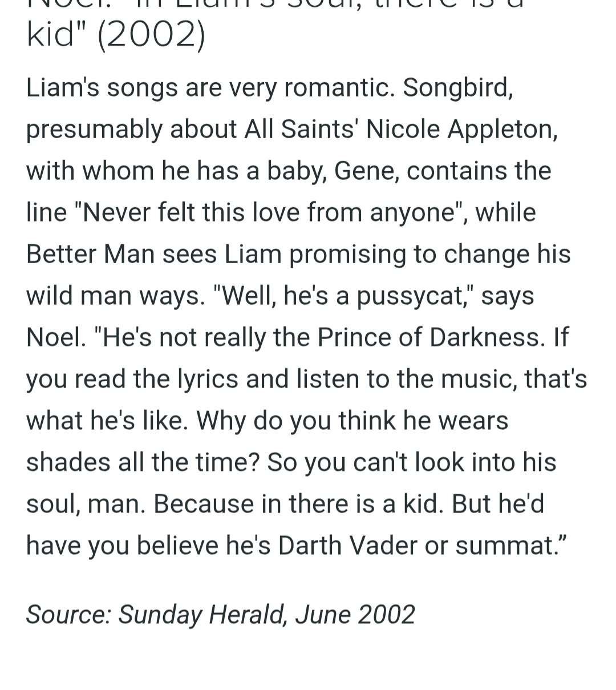Image resolution: width=616 pixels, height=690 pixels.
Task: Click the name 'Darth Vader'
Action: pyautogui.click(x=348, y=546)
